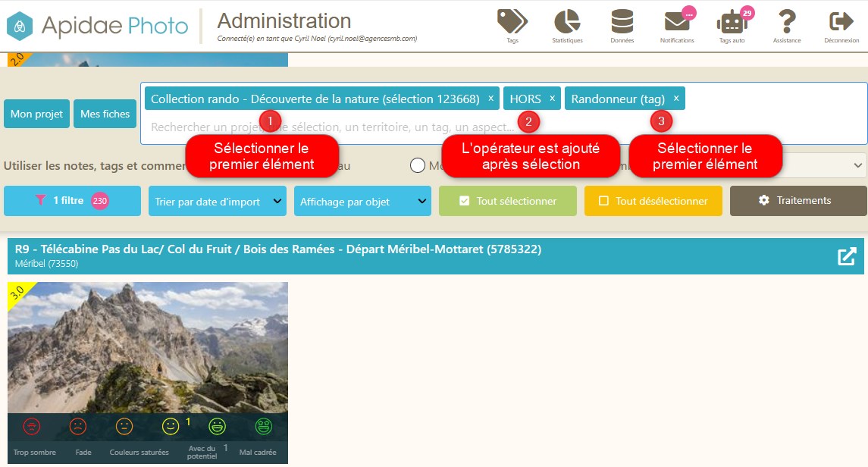Click the R9 Télécabine Pas du Lac title

click(278, 249)
